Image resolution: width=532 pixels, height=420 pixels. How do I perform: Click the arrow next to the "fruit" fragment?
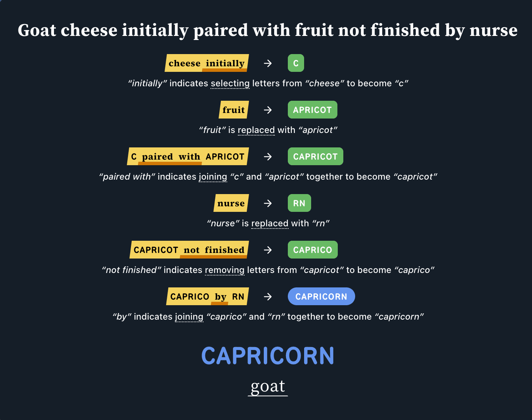coord(268,110)
